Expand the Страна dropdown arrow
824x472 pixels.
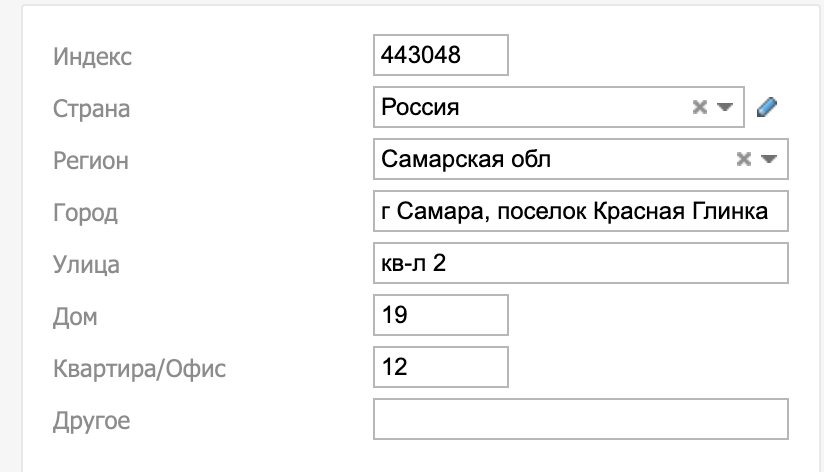725,107
